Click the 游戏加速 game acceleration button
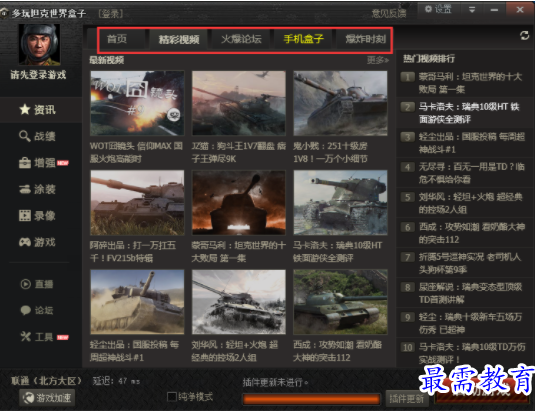Screen dimensions: 543x411 [47, 397]
